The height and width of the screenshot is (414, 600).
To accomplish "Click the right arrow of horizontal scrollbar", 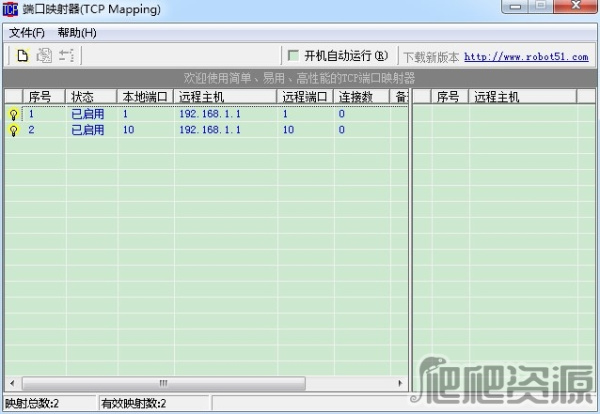I will click(x=401, y=382).
